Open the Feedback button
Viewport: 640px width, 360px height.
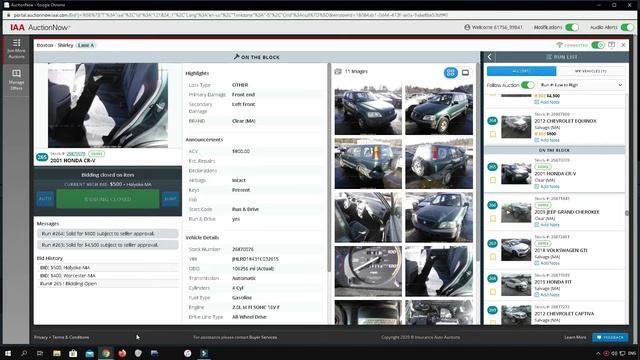tap(610, 337)
